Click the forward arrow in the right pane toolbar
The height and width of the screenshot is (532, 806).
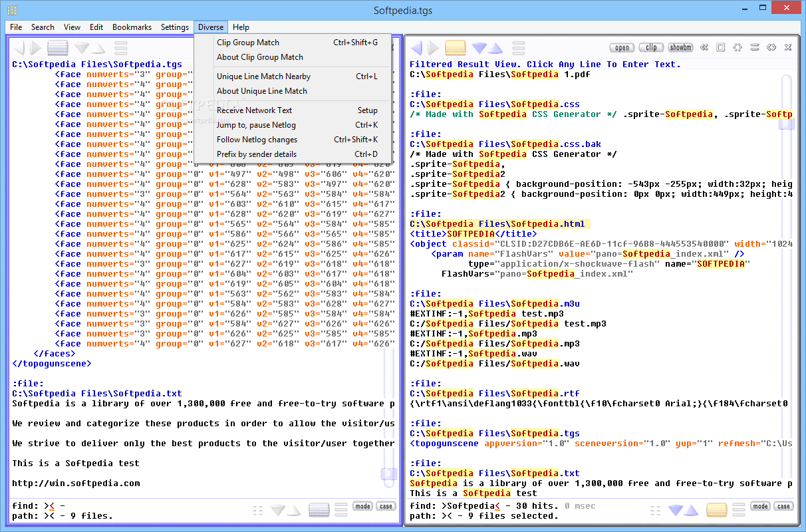pos(434,48)
